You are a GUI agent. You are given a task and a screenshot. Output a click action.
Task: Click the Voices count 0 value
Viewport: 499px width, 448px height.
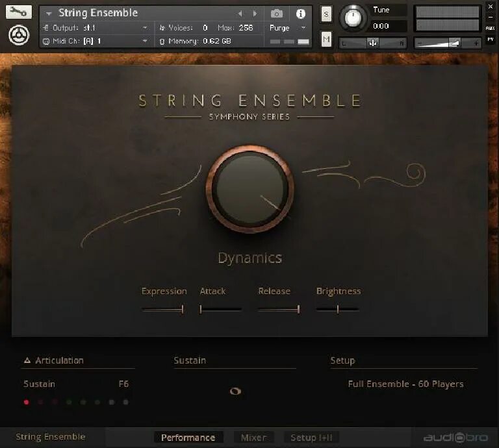[x=205, y=28]
